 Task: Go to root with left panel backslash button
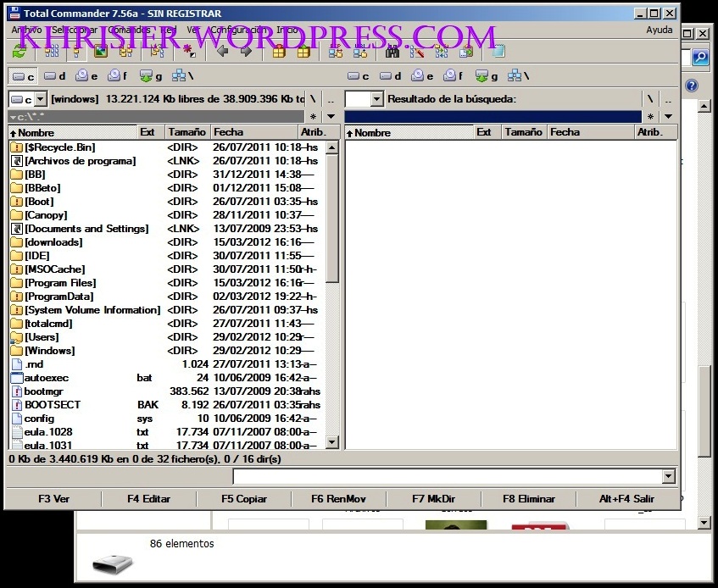313,99
